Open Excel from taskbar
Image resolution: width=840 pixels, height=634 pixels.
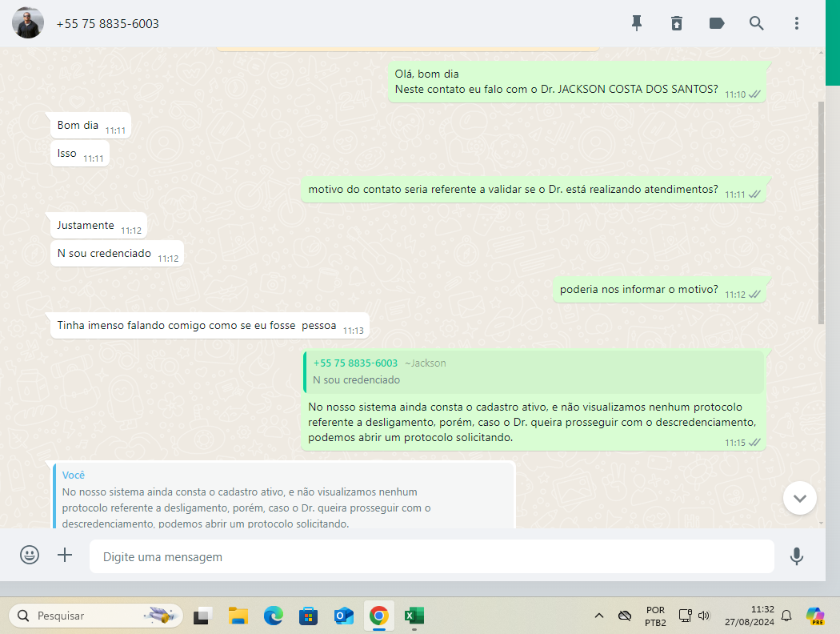click(x=414, y=616)
